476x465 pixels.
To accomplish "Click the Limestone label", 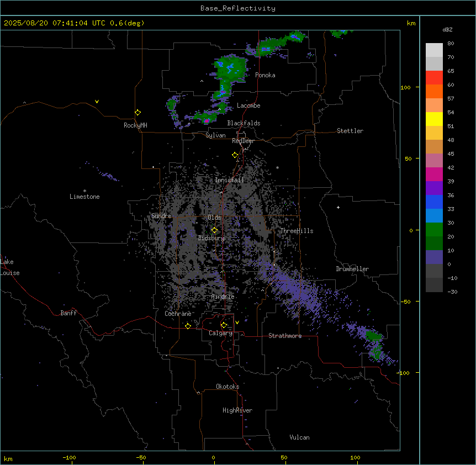I will (84, 197).
